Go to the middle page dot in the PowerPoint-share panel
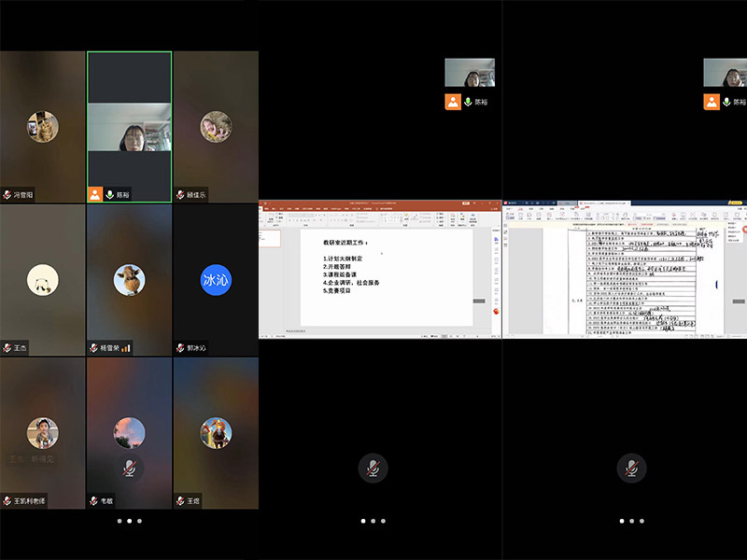Viewport: 747px width, 560px height. tap(373, 521)
